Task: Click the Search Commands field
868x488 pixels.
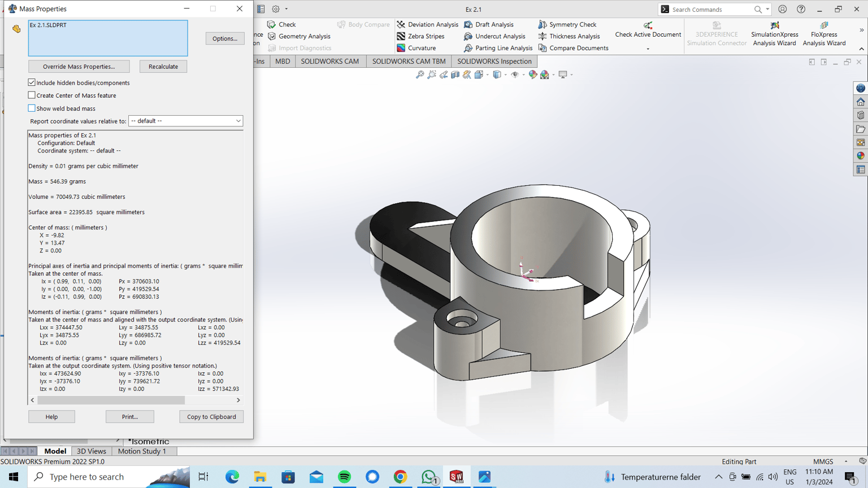Action: click(x=711, y=10)
